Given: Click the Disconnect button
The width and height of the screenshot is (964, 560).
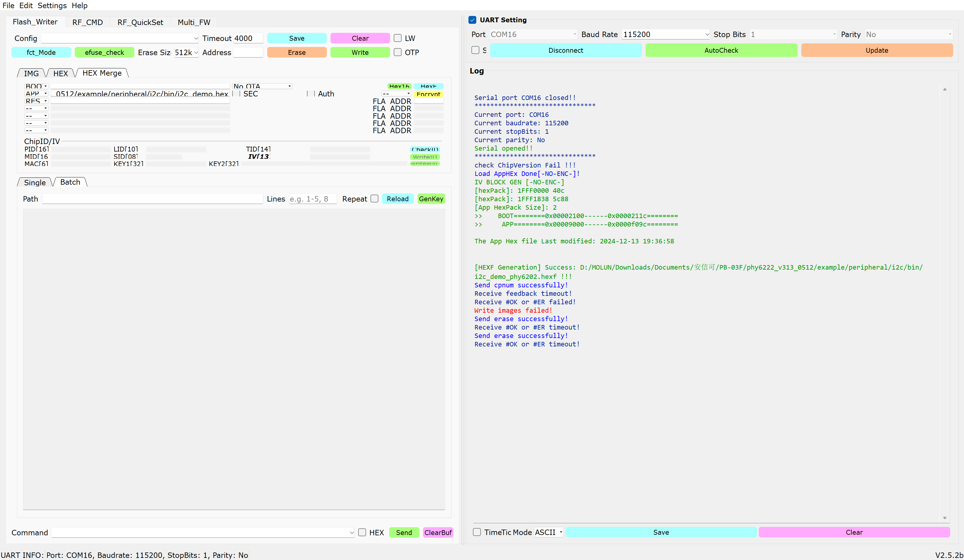Looking at the screenshot, I should [x=565, y=50].
